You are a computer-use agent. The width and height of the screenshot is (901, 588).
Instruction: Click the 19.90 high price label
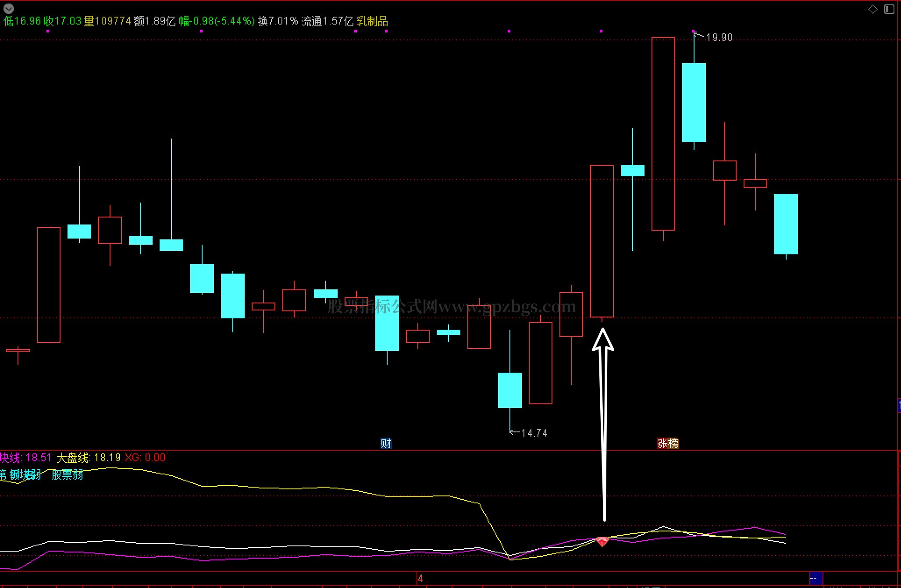click(x=719, y=38)
